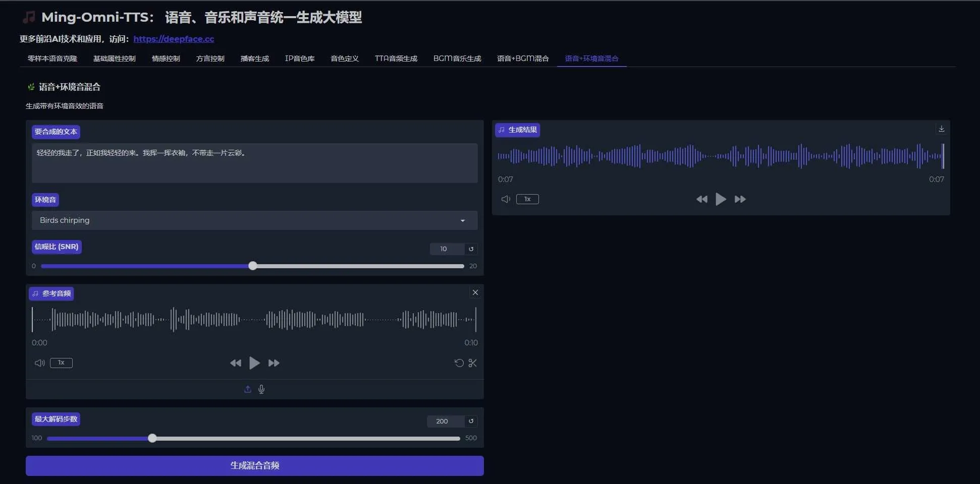Screen dimensions: 980x484
Task: Toggle 1x playback speed on reference audio
Action: (61, 362)
